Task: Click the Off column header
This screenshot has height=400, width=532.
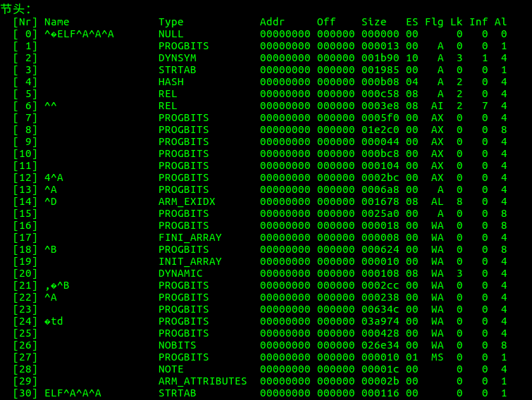Action: tap(326, 22)
